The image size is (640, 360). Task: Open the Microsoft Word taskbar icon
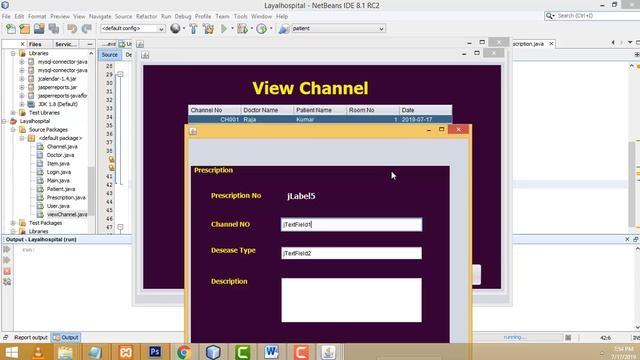(271, 352)
